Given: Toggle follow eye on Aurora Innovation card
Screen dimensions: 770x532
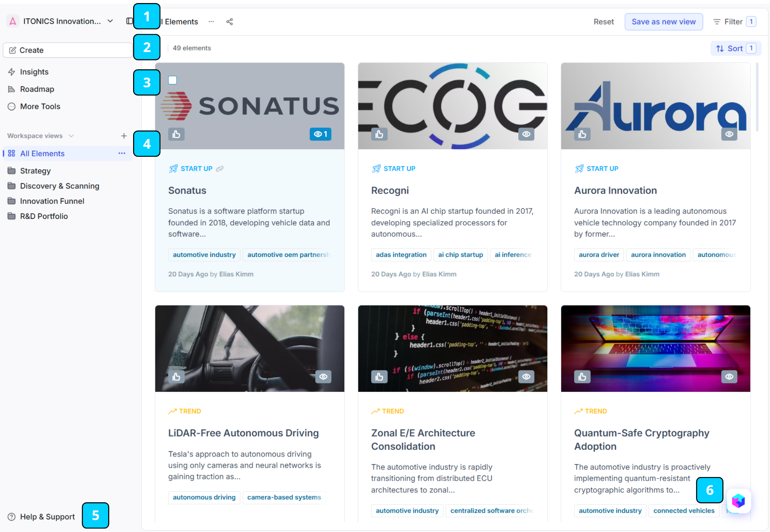Looking at the screenshot, I should 729,134.
